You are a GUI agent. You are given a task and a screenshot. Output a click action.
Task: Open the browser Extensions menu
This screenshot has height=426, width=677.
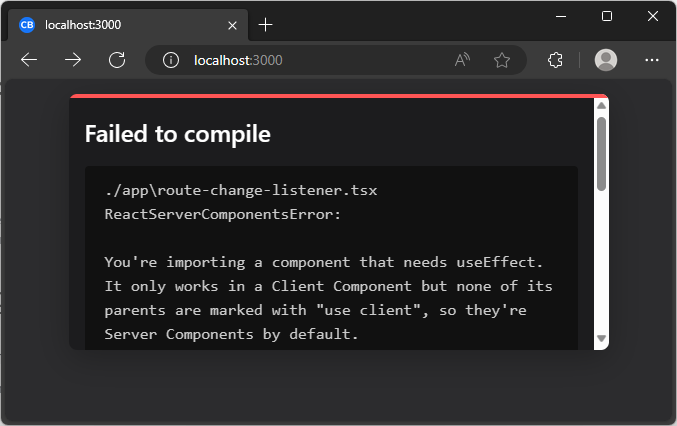pyautogui.click(x=556, y=60)
